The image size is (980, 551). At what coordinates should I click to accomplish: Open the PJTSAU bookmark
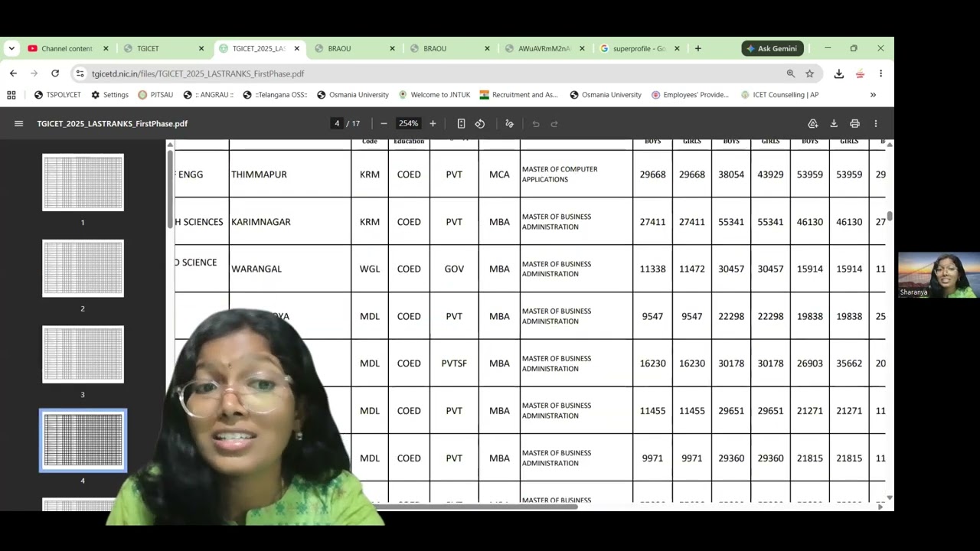tap(155, 95)
